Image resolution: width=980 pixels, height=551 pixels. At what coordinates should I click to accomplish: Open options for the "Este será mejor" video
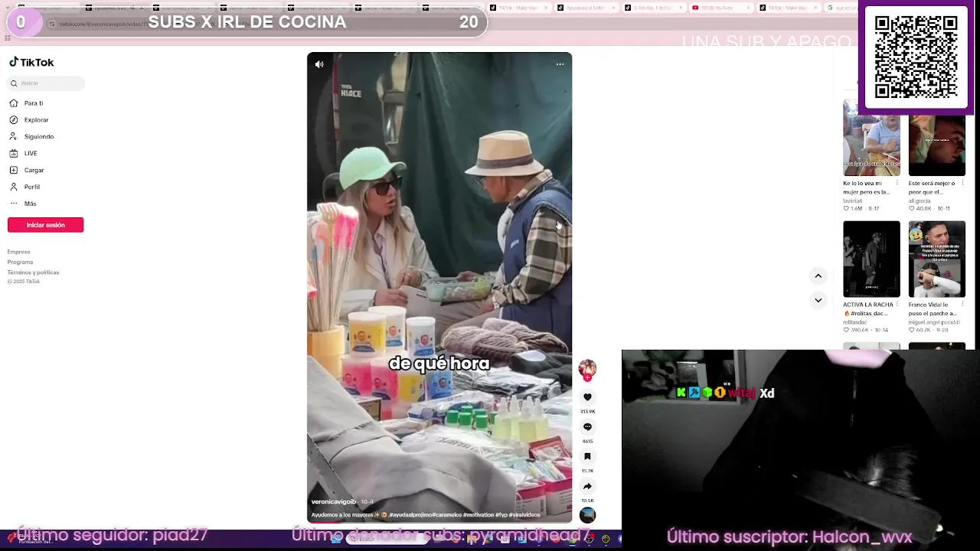962,184
